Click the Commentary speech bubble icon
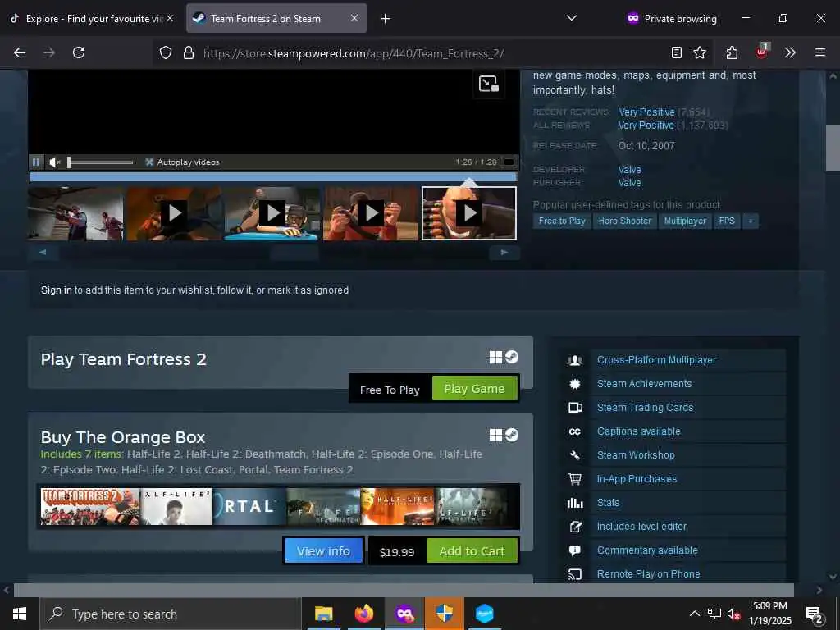This screenshot has width=840, height=630. coord(575,550)
